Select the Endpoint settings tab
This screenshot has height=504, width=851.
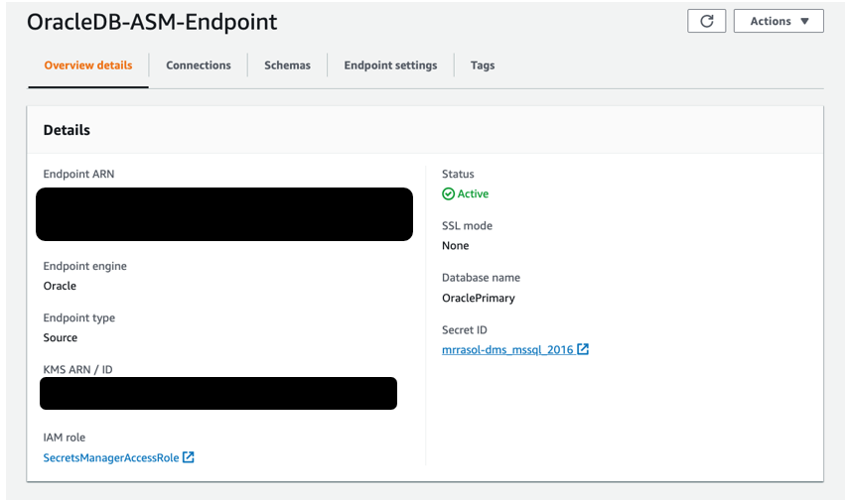click(390, 65)
